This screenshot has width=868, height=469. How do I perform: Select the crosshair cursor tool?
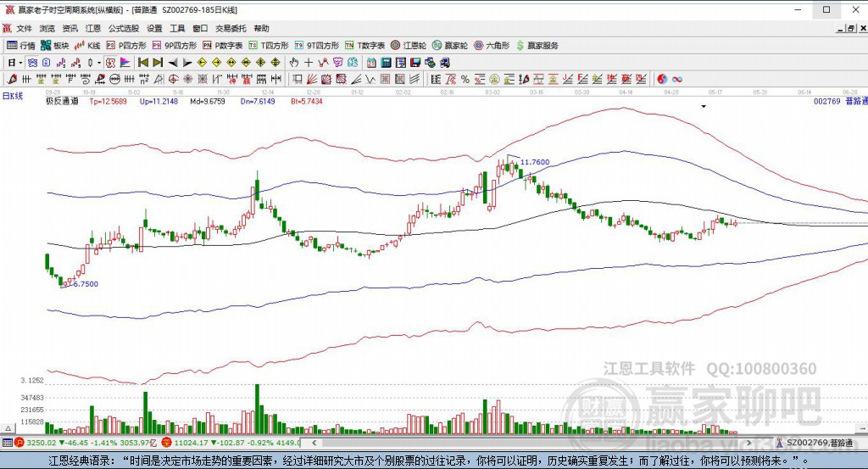point(309,63)
